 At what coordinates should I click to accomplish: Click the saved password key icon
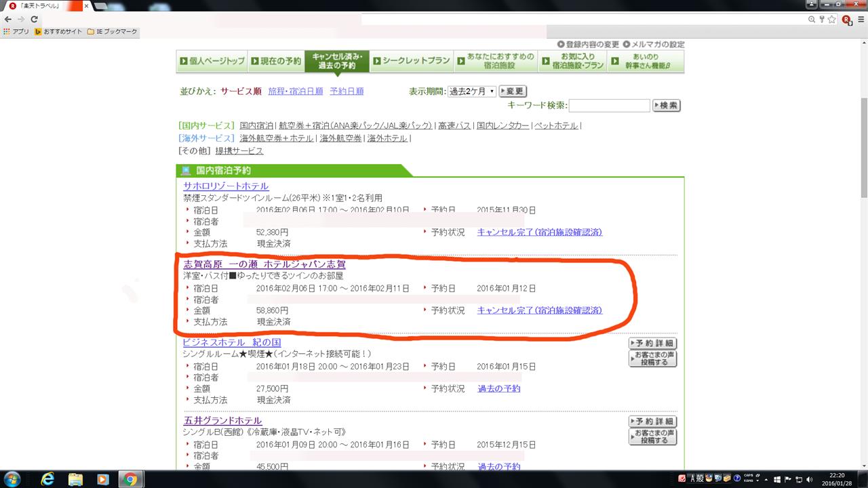click(821, 20)
